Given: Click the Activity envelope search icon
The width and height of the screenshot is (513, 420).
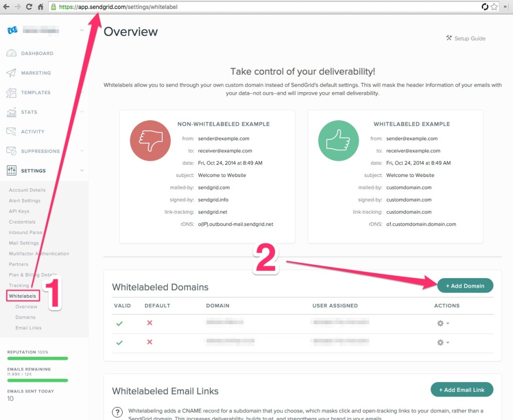Looking at the screenshot, I should (11, 132).
